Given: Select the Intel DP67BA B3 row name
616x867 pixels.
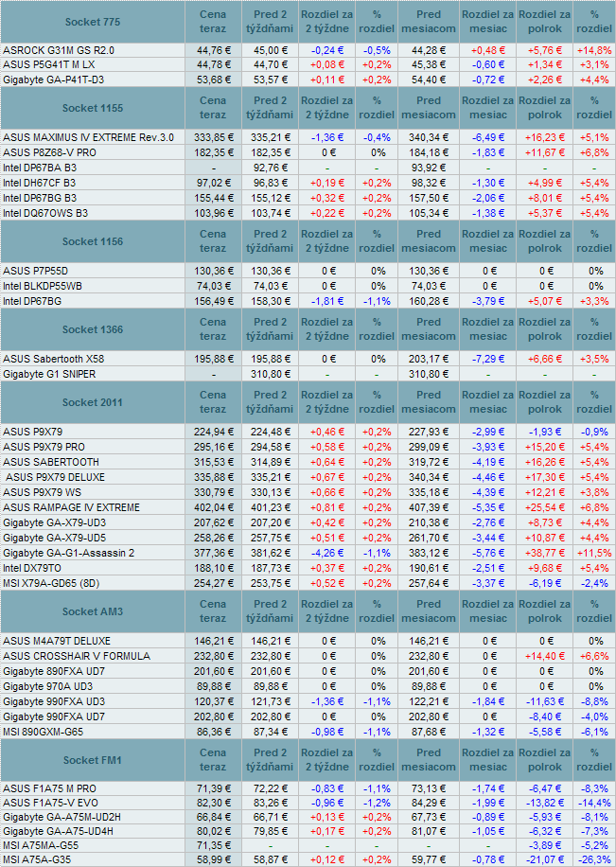Looking at the screenshot, I should click(x=40, y=168).
